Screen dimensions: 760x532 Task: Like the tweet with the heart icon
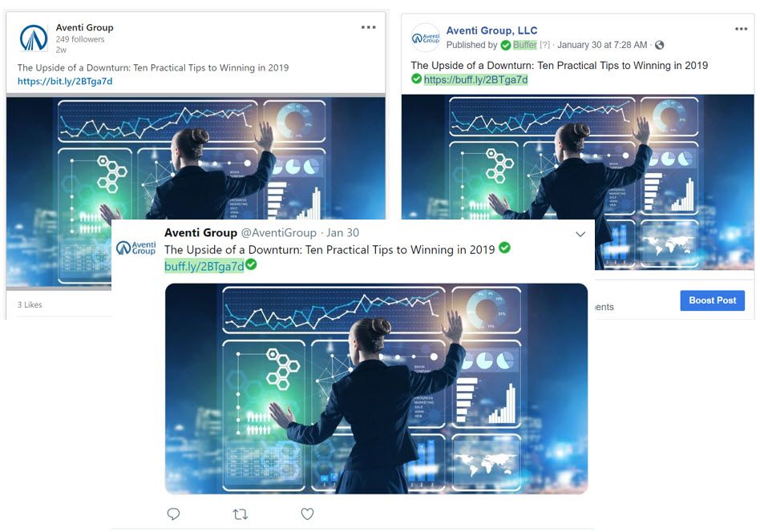pos(307,514)
